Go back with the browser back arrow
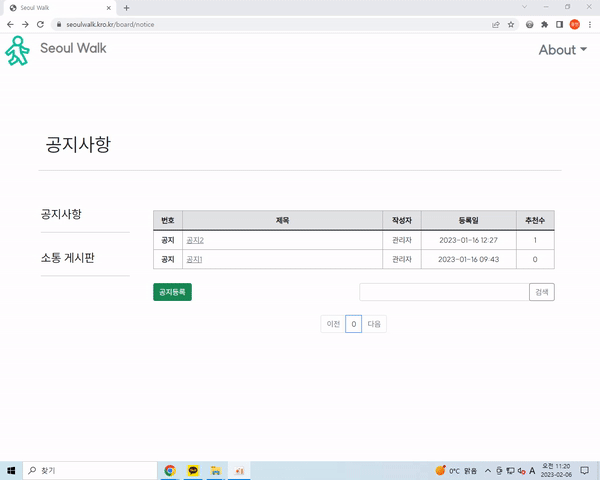The height and width of the screenshot is (480, 600). point(10,24)
